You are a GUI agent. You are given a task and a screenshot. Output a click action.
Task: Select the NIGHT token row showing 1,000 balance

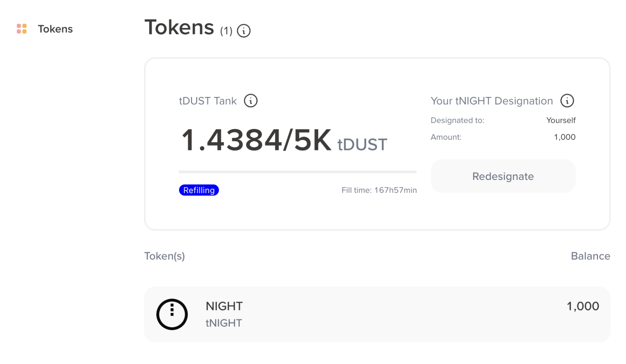click(377, 314)
